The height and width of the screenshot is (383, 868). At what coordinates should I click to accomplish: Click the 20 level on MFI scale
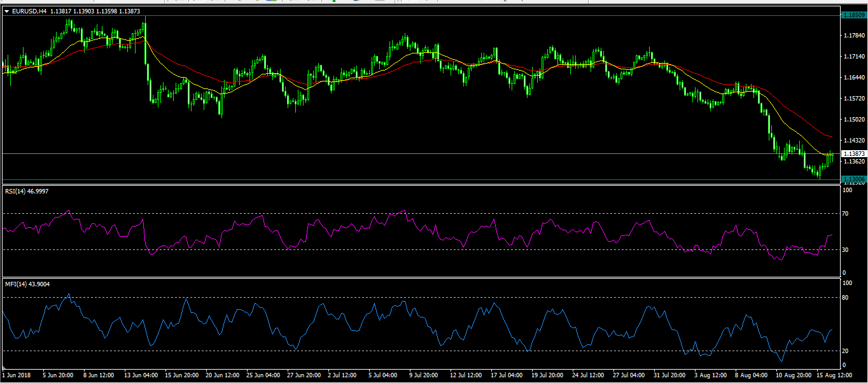tap(846, 351)
